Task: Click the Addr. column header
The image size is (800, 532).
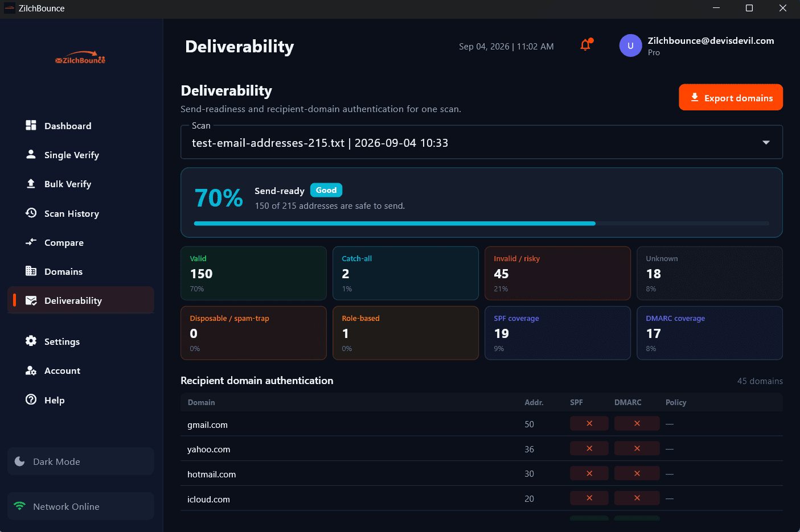Action: (x=534, y=402)
